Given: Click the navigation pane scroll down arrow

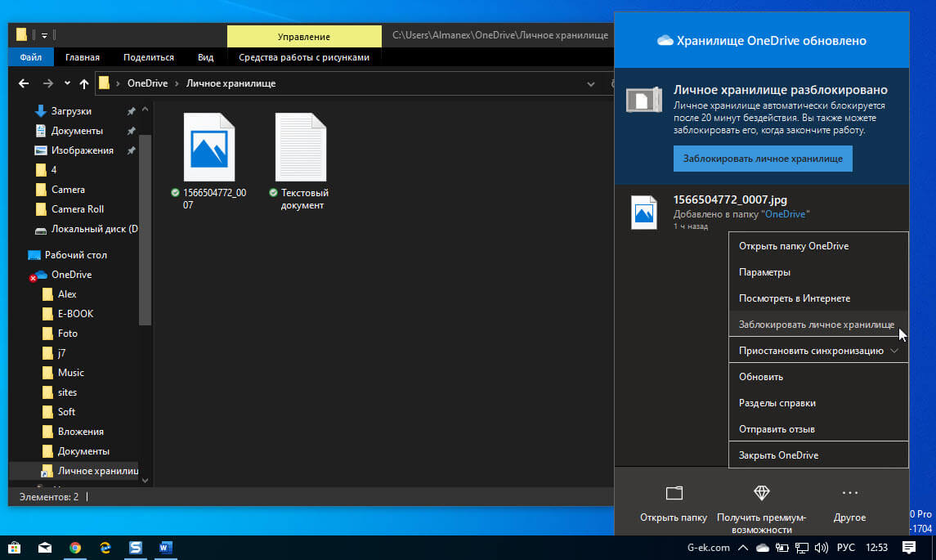Looking at the screenshot, I should coord(145,480).
